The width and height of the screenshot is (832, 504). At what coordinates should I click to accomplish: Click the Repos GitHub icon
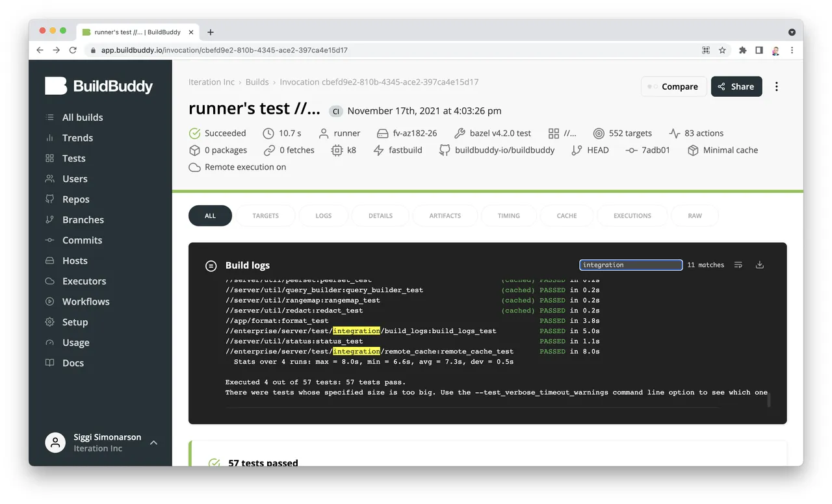tap(49, 199)
